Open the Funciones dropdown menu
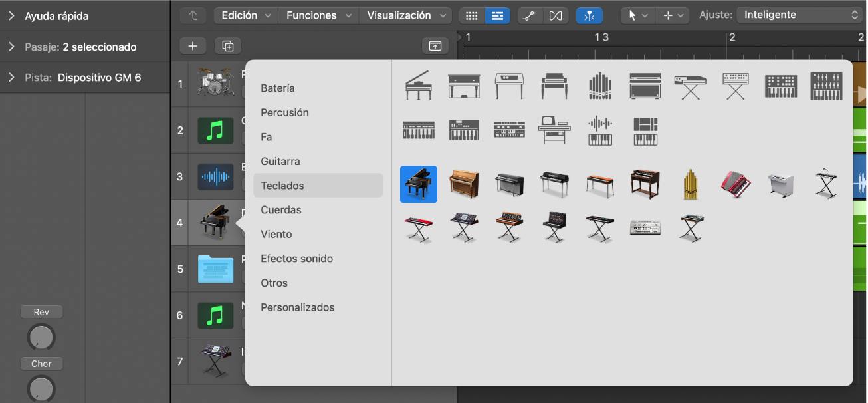868x403 pixels. point(318,15)
